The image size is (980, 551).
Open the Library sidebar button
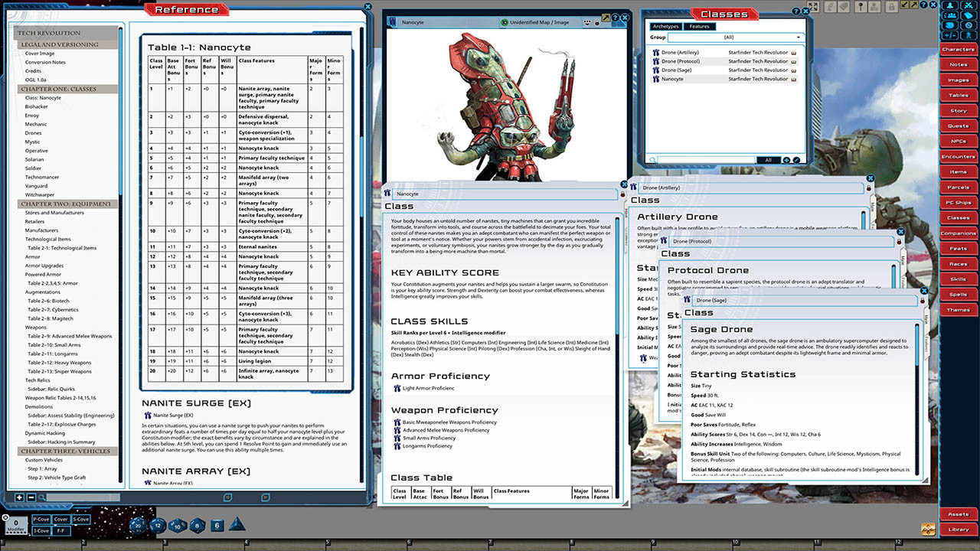click(x=959, y=529)
